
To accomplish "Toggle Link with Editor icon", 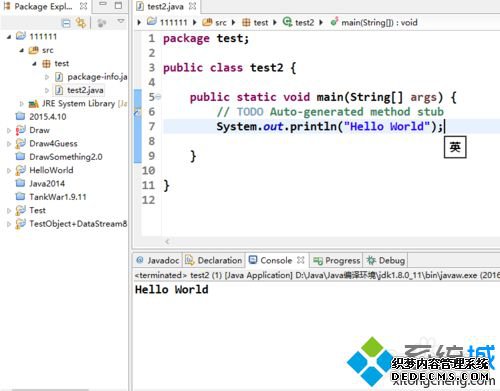I will (80, 23).
